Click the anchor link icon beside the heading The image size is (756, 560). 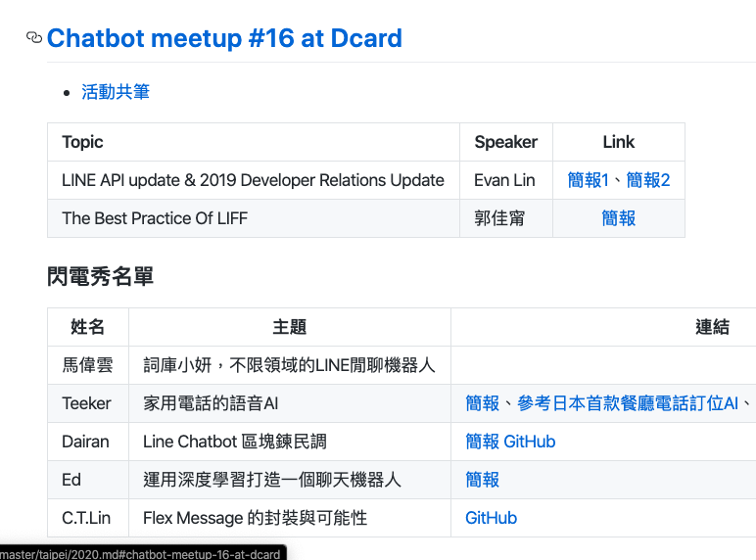click(34, 37)
